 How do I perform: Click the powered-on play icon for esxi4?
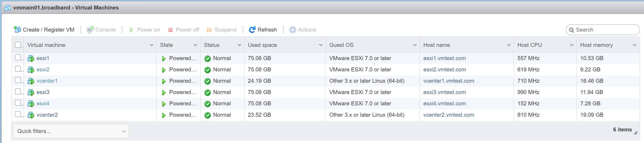164,104
